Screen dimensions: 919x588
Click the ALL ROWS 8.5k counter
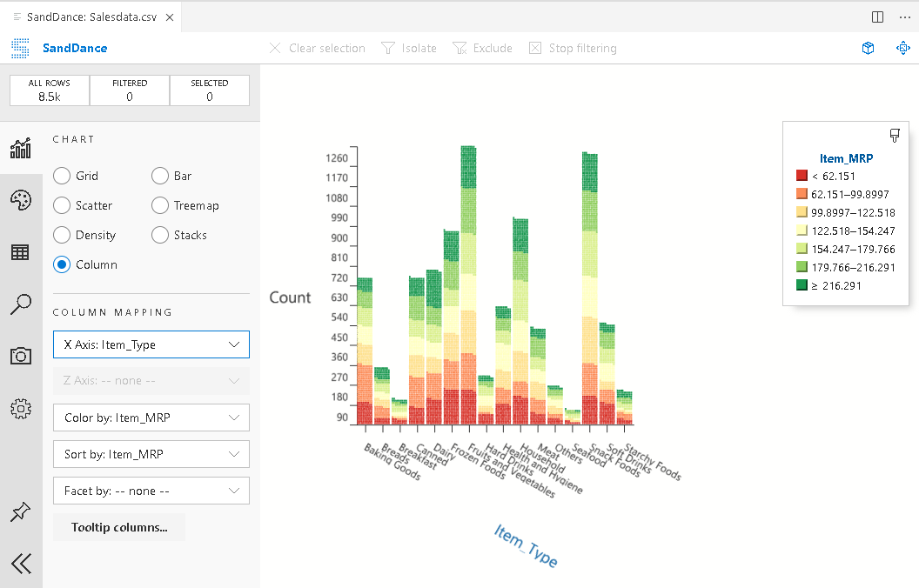[x=50, y=90]
